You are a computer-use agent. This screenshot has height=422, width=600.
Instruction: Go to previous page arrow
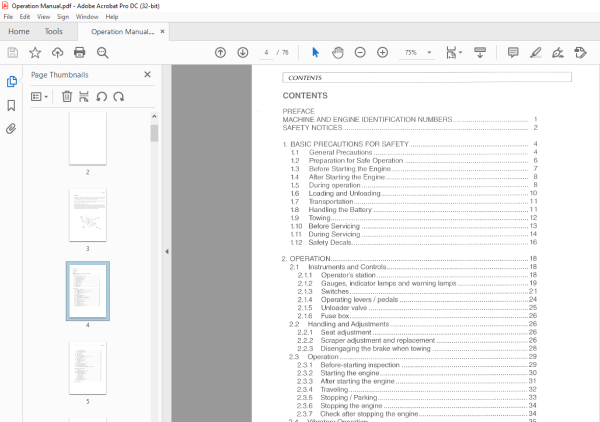220,52
